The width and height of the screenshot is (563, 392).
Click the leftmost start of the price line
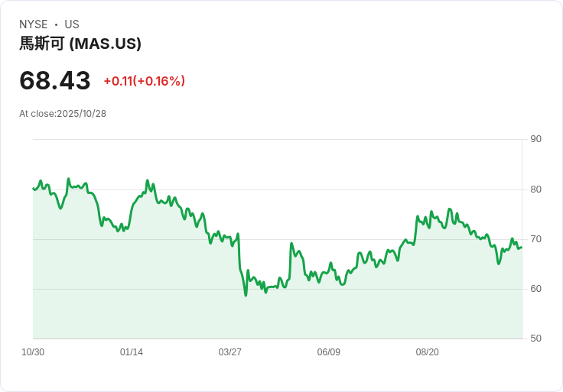pyautogui.click(x=34, y=188)
